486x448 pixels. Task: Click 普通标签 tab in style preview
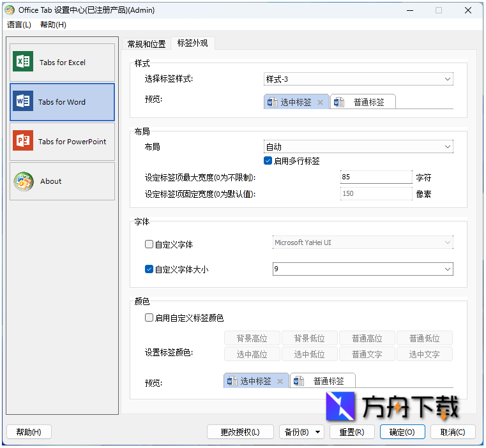[x=363, y=101]
